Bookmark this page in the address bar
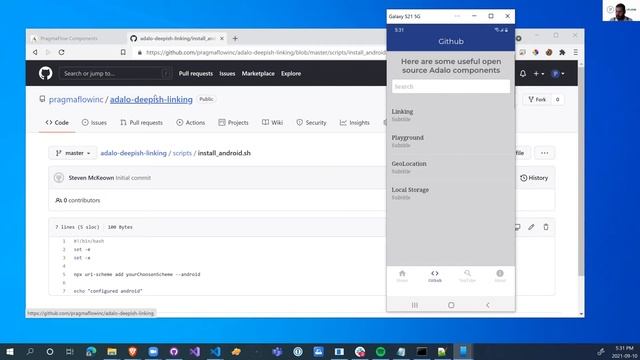640x360 pixels. pos(123,52)
